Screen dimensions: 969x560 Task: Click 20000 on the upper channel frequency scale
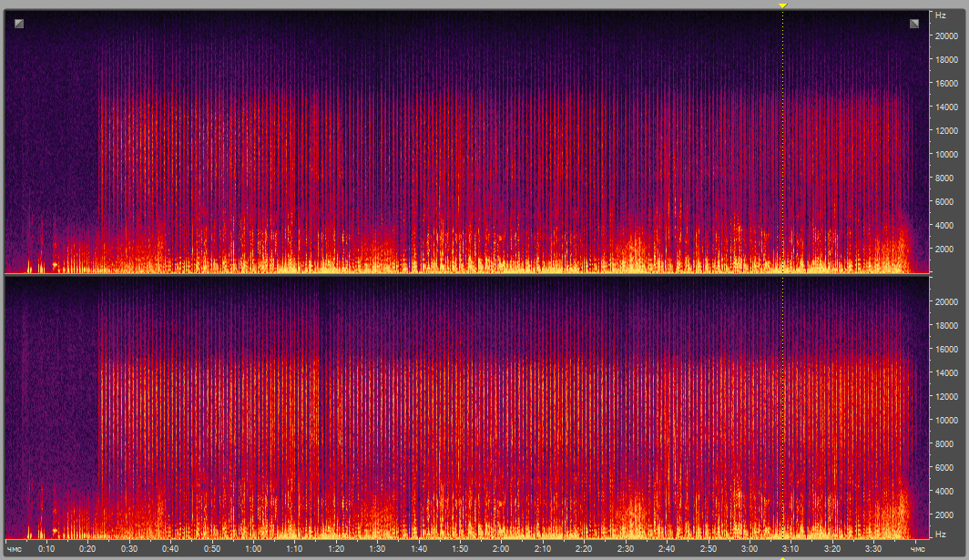tap(945, 36)
